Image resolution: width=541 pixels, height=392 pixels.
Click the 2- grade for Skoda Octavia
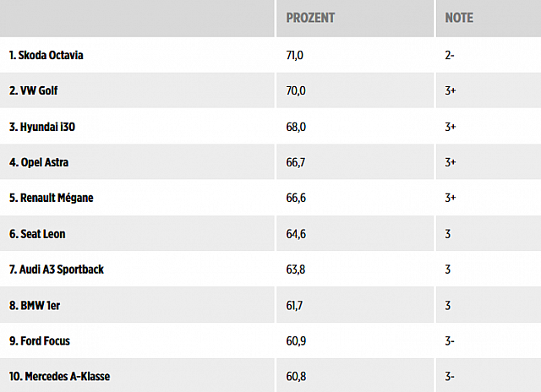pos(451,56)
